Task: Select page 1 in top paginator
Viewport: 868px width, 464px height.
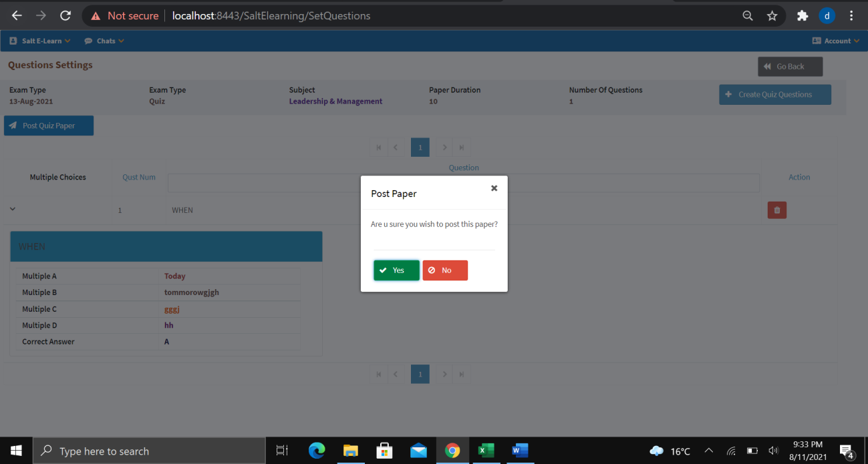Action: click(420, 148)
